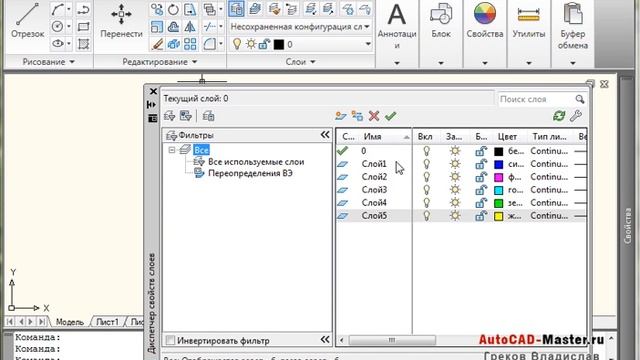
Task: Close the layer properties manager palette
Action: 153,91
